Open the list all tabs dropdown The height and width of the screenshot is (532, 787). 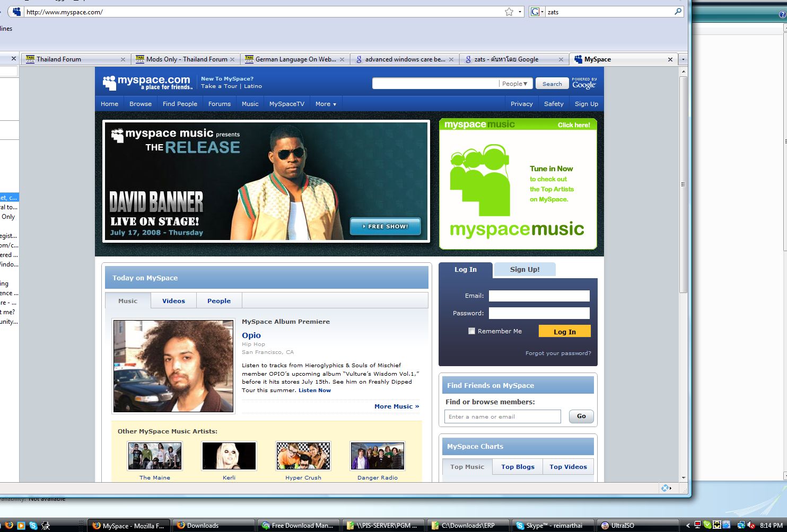(x=683, y=59)
